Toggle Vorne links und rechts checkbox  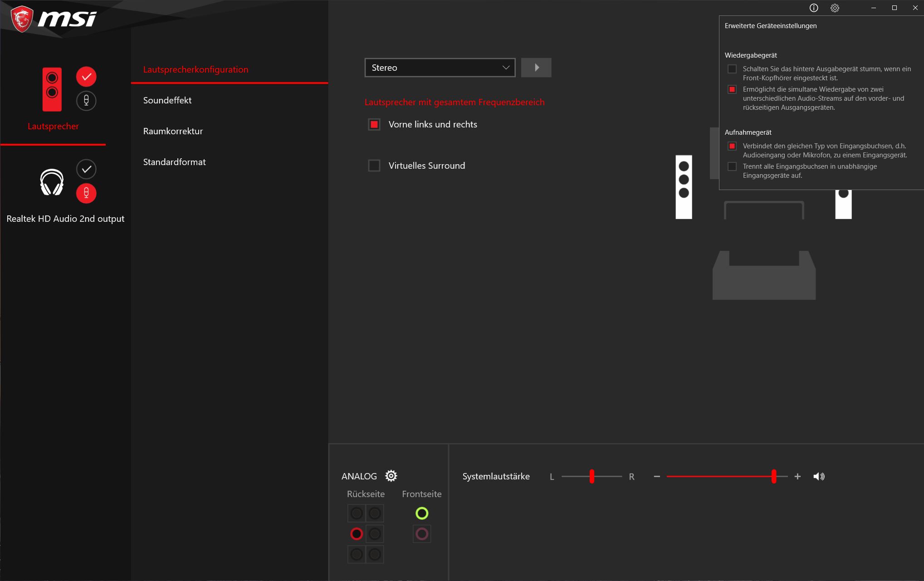tap(374, 124)
